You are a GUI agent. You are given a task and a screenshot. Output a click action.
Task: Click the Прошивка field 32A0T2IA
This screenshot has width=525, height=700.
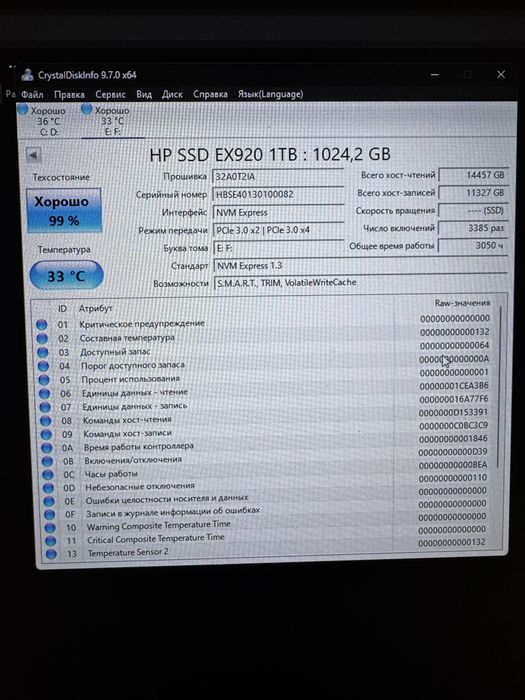(x=278, y=176)
